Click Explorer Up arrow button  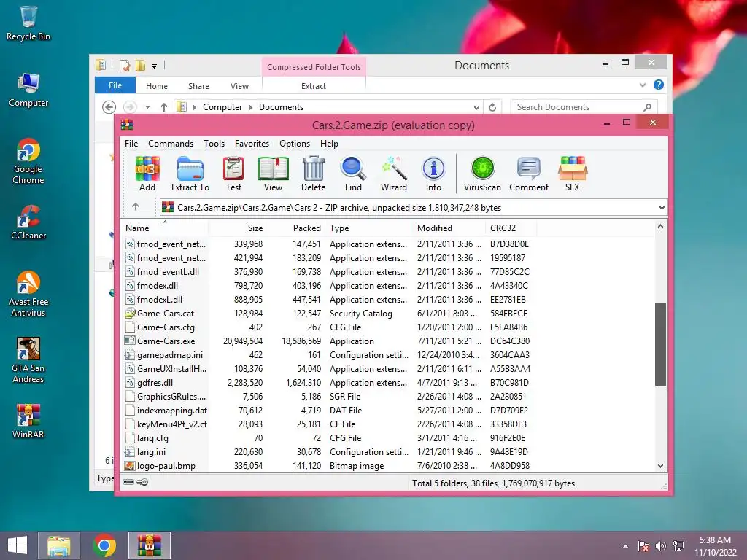[164, 107]
